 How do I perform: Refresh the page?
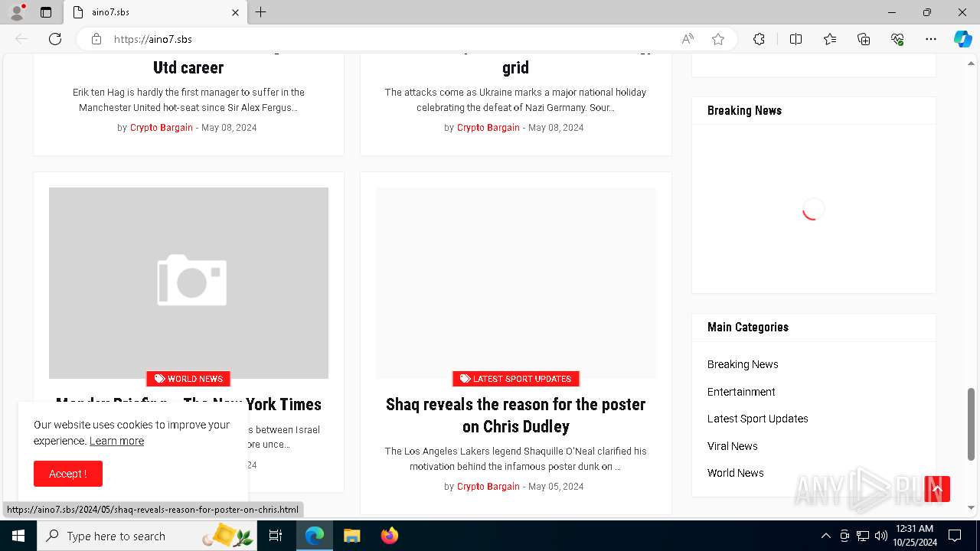(x=55, y=39)
